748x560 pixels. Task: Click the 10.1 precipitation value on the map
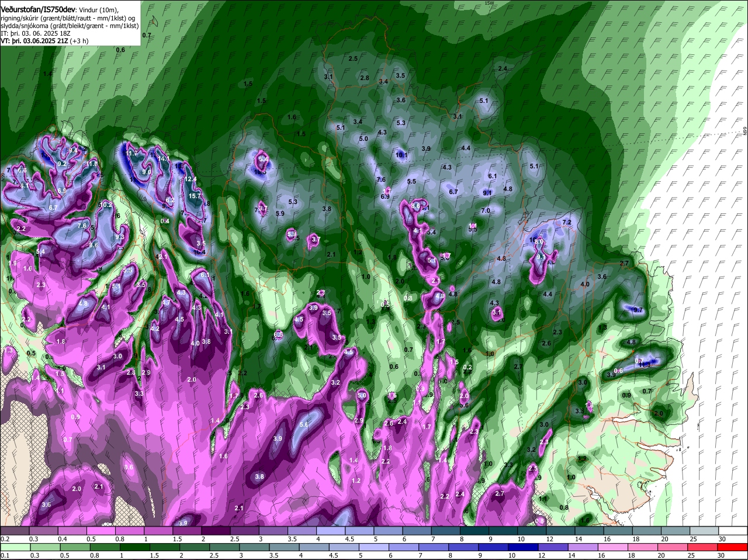pyautogui.click(x=402, y=155)
